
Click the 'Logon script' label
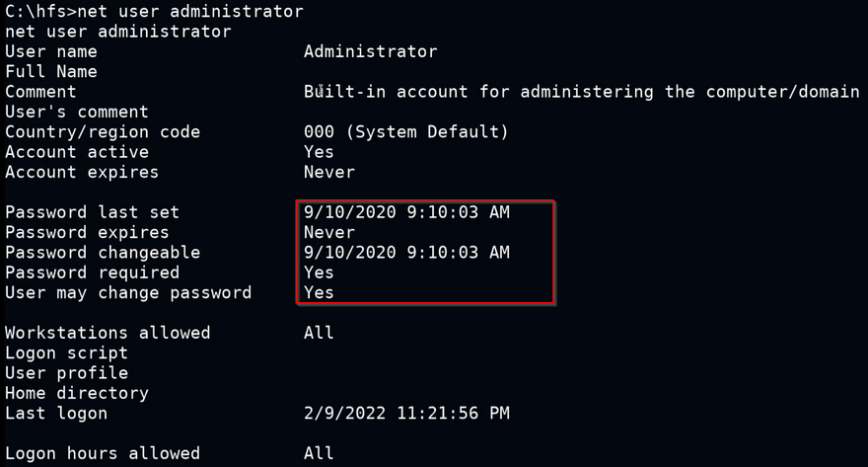pyautogui.click(x=66, y=353)
